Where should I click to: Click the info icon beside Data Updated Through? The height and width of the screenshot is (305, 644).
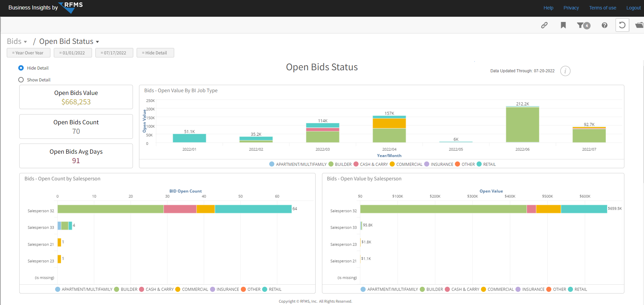565,71
